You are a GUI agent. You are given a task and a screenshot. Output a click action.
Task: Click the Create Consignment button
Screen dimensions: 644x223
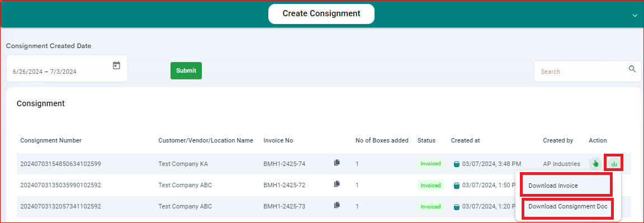(321, 13)
